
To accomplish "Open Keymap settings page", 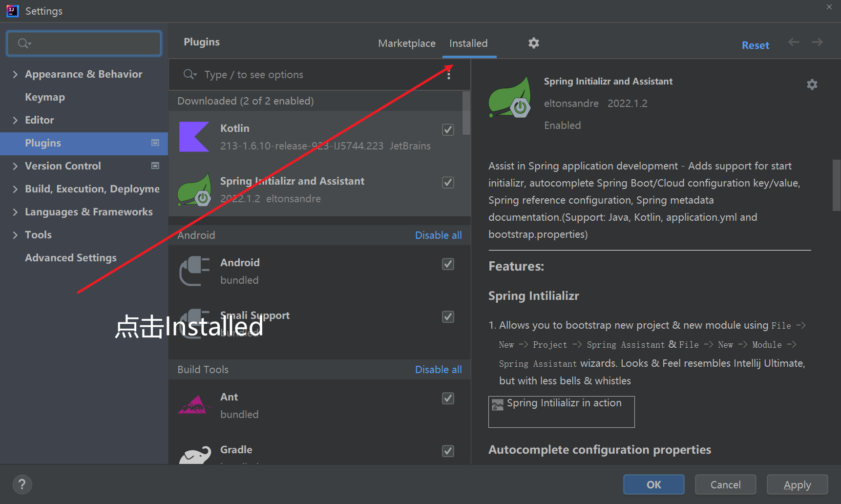I will pos(45,97).
